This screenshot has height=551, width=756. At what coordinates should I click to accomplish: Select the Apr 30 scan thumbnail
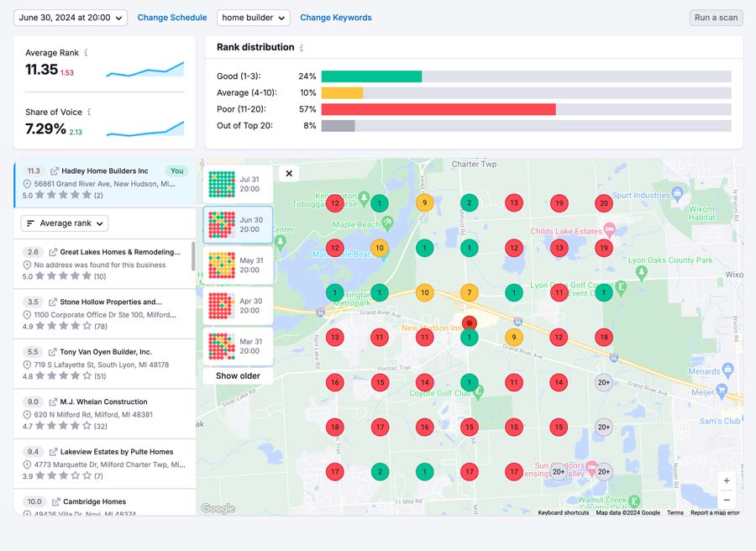(238, 306)
